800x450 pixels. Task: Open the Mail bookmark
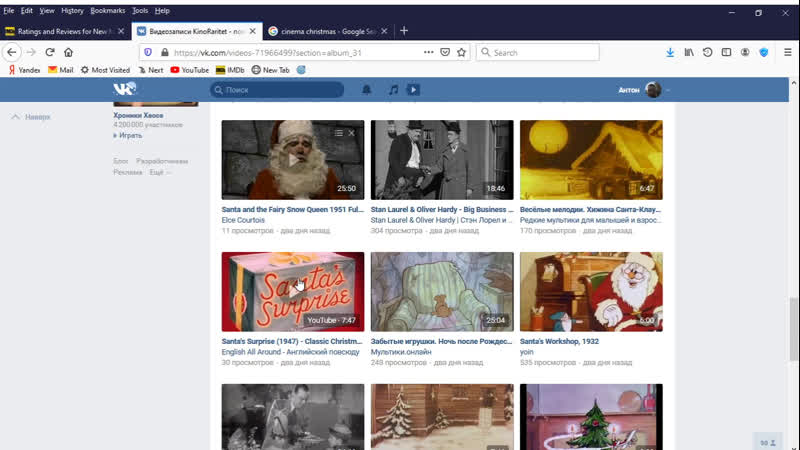click(x=60, y=70)
